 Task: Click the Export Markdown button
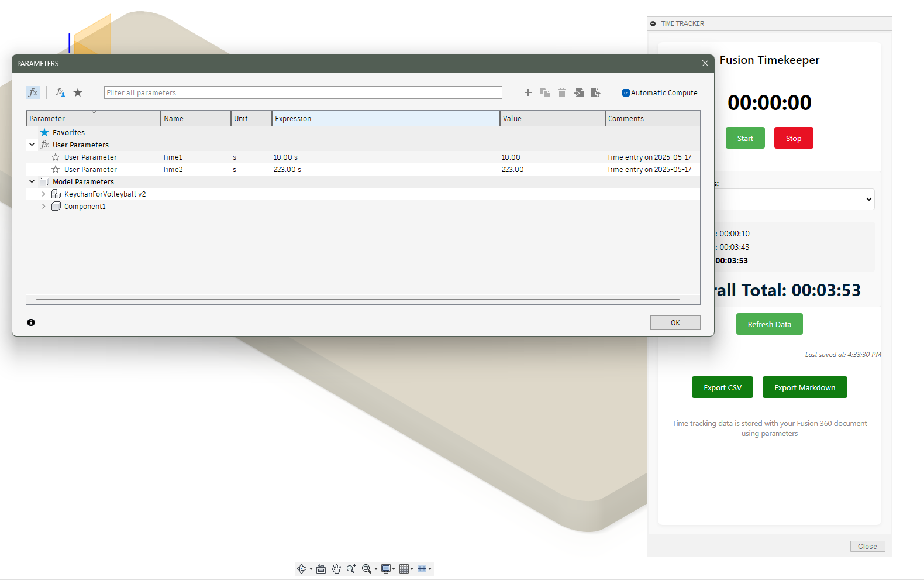[x=805, y=387]
